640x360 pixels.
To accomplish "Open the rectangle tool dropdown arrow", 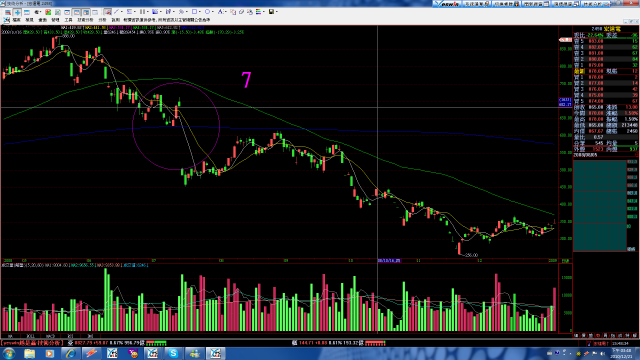I will [x=200, y=12].
